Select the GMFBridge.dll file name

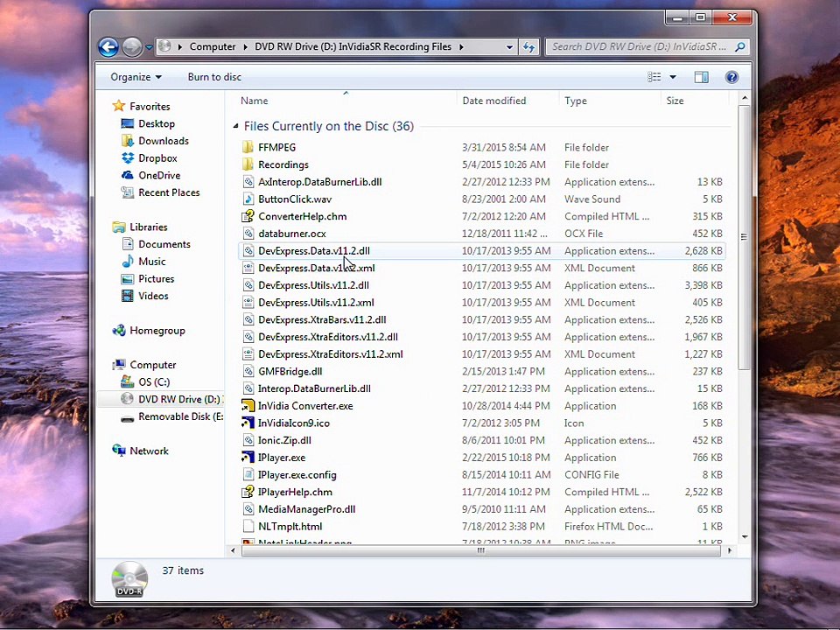coord(290,371)
